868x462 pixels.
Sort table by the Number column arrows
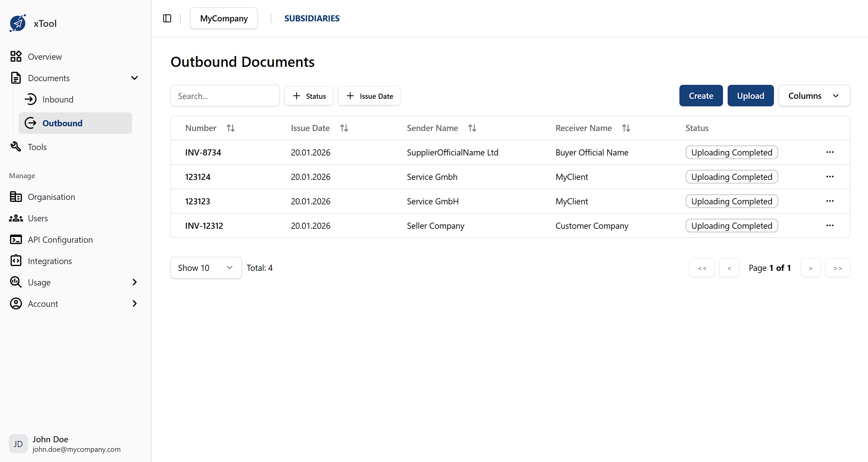point(231,128)
